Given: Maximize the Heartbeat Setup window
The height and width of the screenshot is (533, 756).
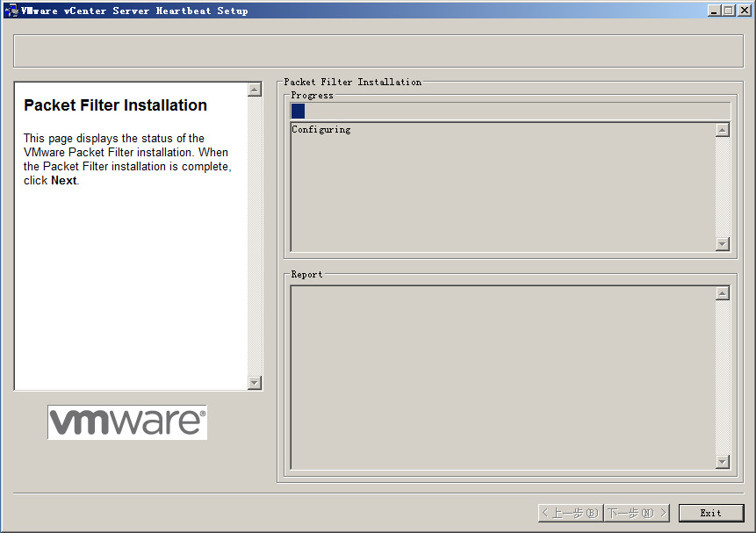Looking at the screenshot, I should point(729,11).
